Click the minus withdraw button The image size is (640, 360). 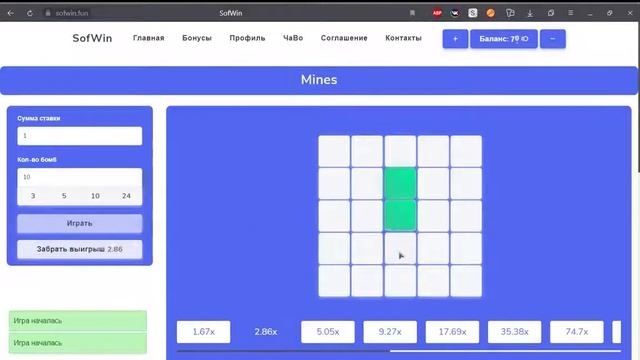(x=553, y=39)
